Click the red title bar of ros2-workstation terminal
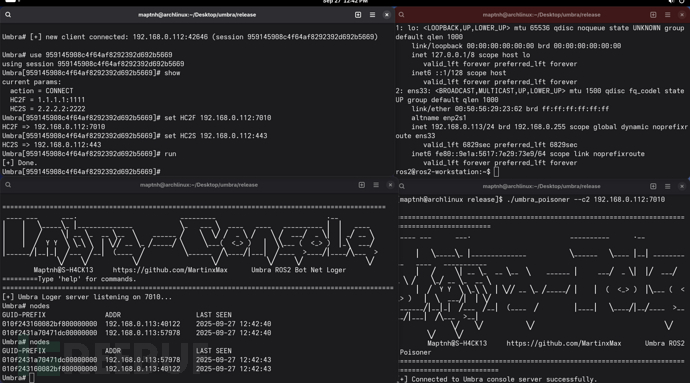Screen dimensions: 690x383 pyautogui.click(x=541, y=15)
